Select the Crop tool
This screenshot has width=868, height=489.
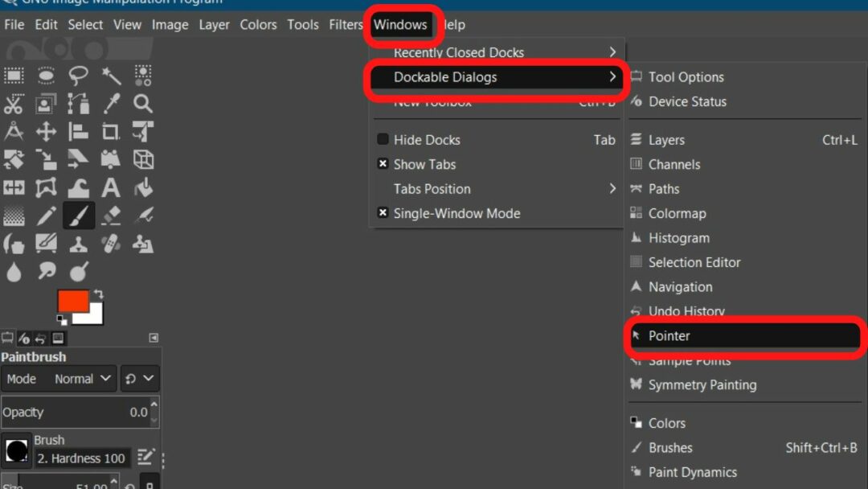(111, 131)
